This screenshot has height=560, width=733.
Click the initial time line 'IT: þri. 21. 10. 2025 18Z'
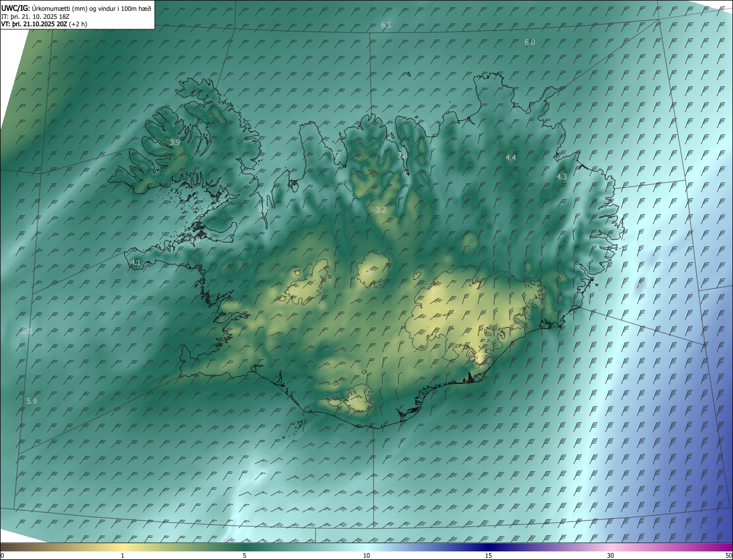[x=36, y=17]
